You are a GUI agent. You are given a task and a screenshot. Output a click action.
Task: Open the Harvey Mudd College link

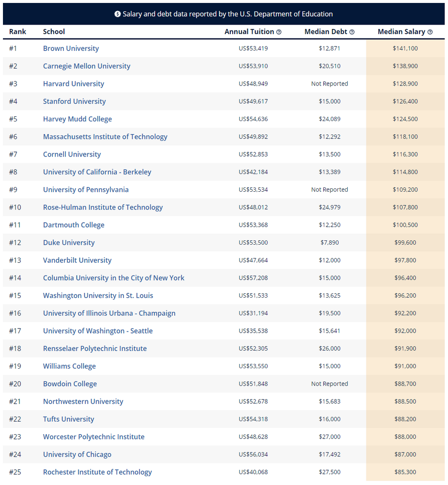point(77,119)
